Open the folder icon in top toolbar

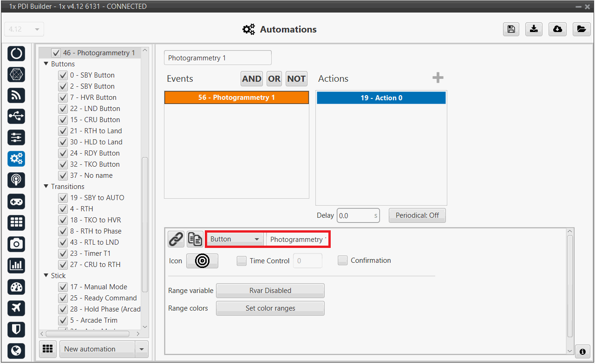581,29
